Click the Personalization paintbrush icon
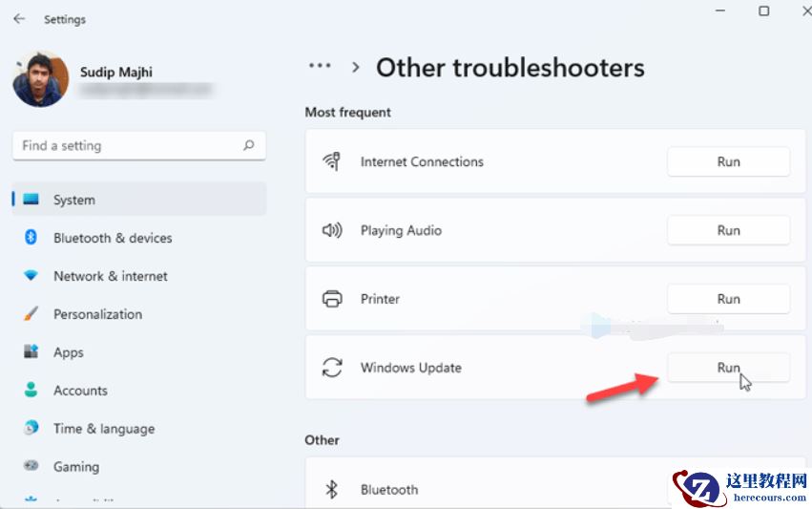 click(31, 314)
